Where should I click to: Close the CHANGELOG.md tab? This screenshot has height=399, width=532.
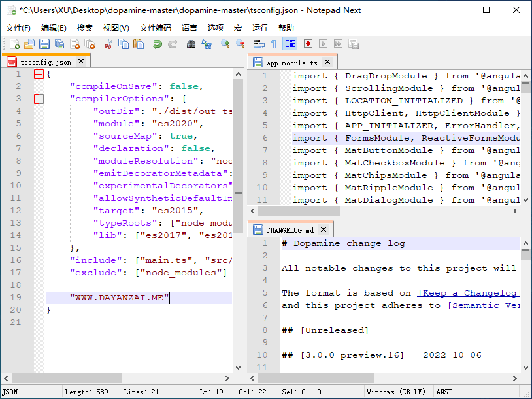point(323,230)
